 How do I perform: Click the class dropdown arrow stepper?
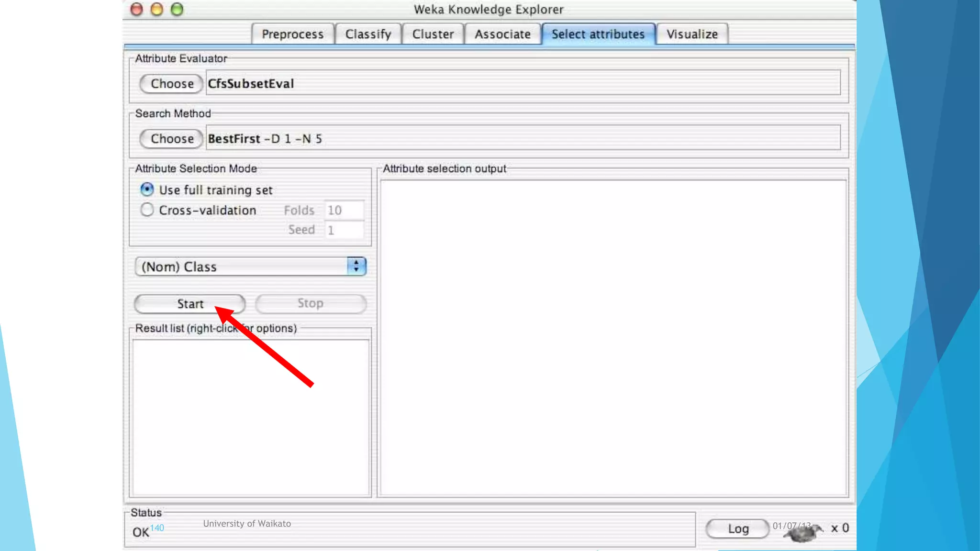356,267
